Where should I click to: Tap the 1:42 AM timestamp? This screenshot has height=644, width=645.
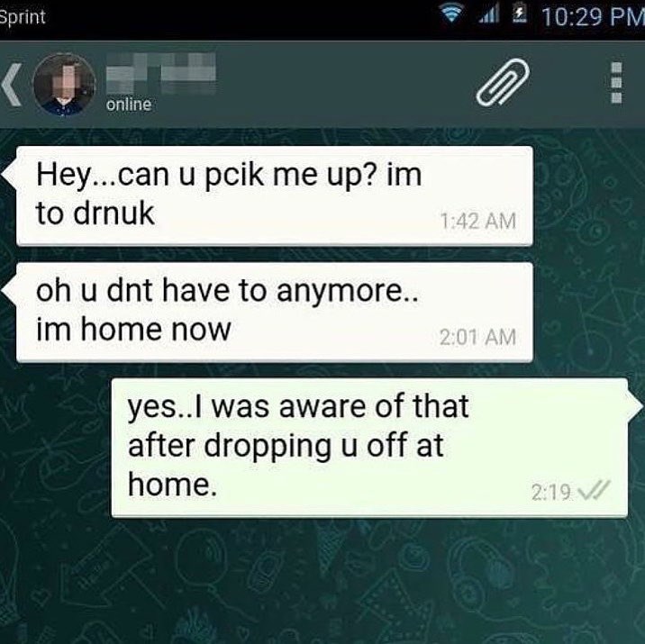[x=478, y=221]
